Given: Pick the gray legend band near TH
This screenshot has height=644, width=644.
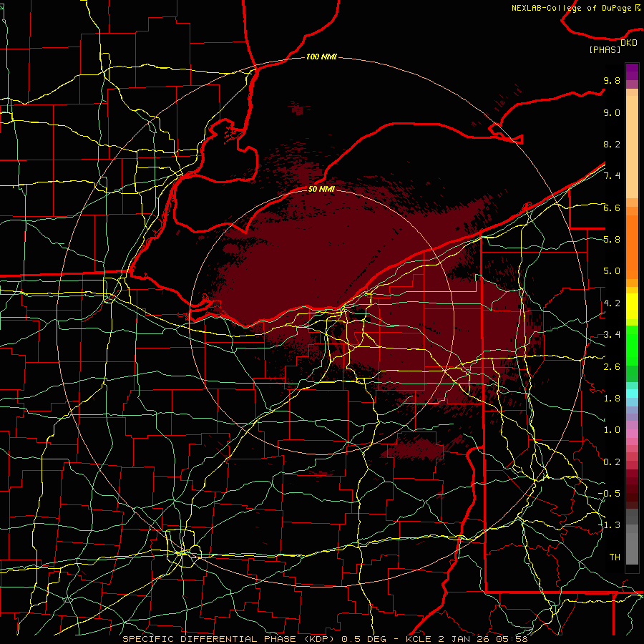Looking at the screenshot, I should point(632,548).
